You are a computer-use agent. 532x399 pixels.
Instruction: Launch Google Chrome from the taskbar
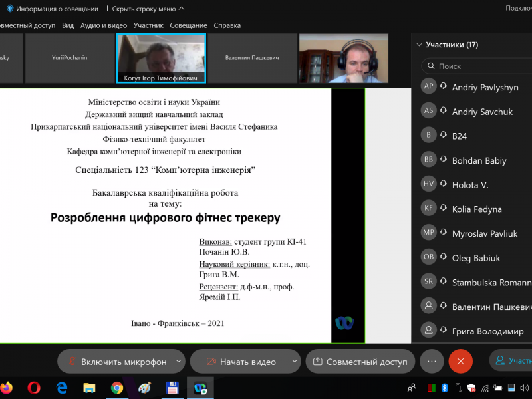tap(117, 387)
